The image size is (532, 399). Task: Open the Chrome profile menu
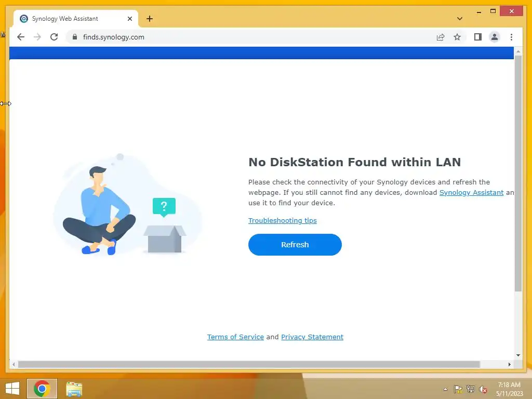pyautogui.click(x=495, y=37)
